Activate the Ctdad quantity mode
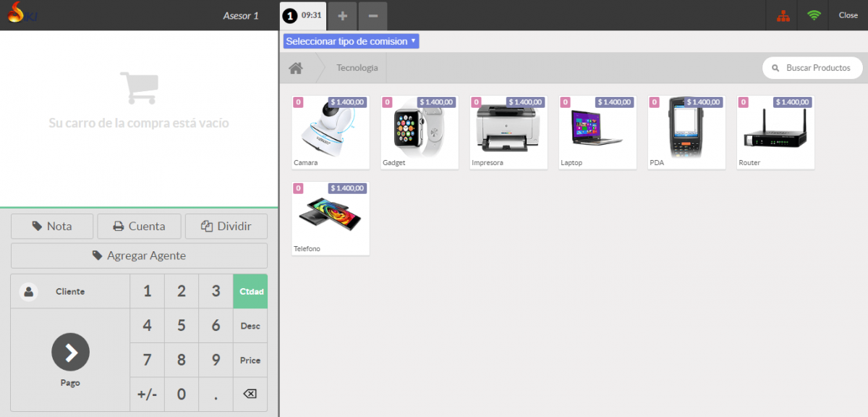Screen dimensions: 868x417 (250, 292)
